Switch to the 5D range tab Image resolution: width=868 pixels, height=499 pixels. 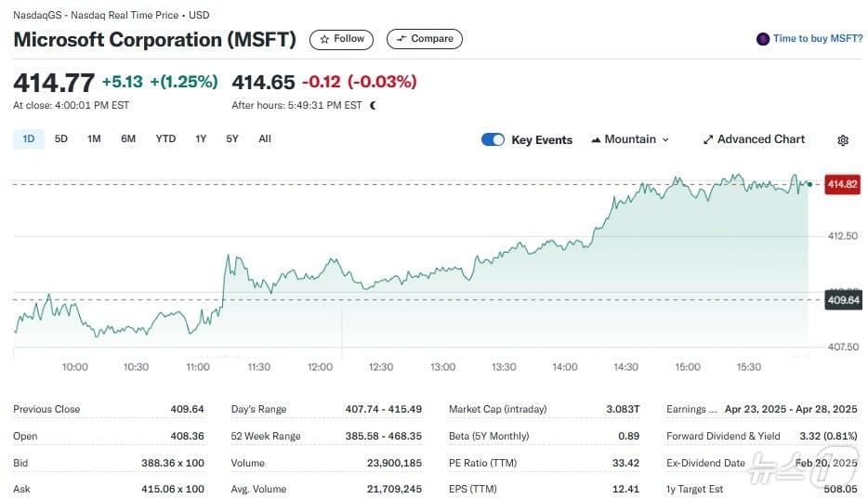61,139
